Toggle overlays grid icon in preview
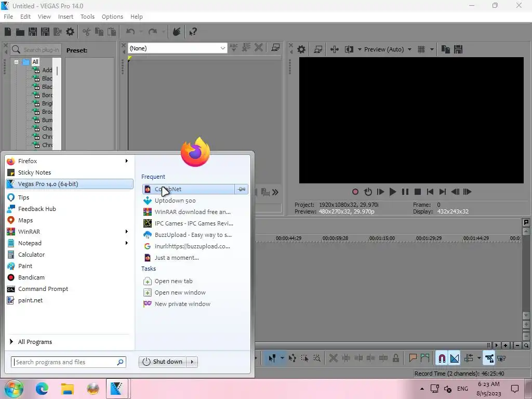Viewport: 532px width, 399px height. pyautogui.click(x=421, y=49)
